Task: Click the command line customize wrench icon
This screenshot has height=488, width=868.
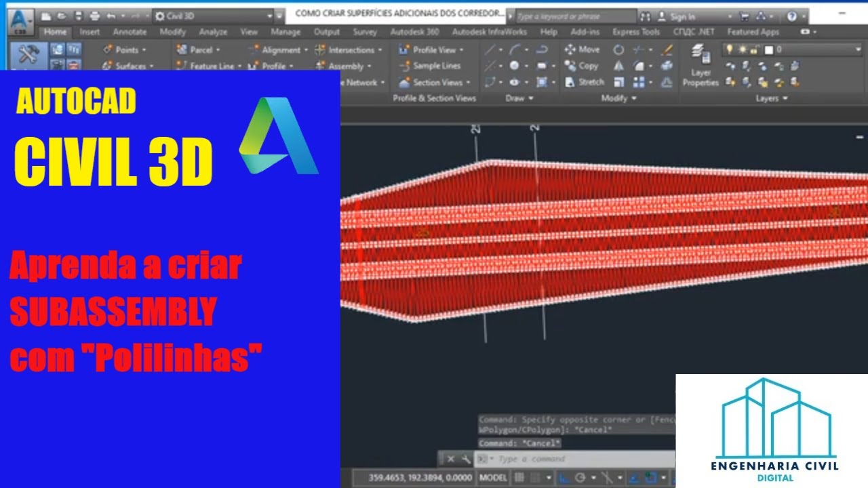Action: tap(465, 459)
